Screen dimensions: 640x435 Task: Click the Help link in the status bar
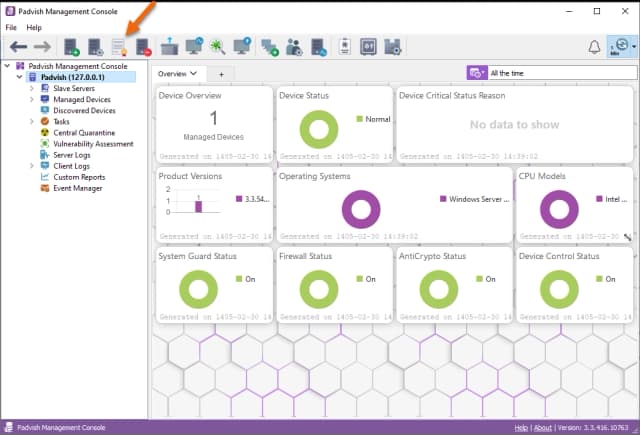pyautogui.click(x=521, y=428)
